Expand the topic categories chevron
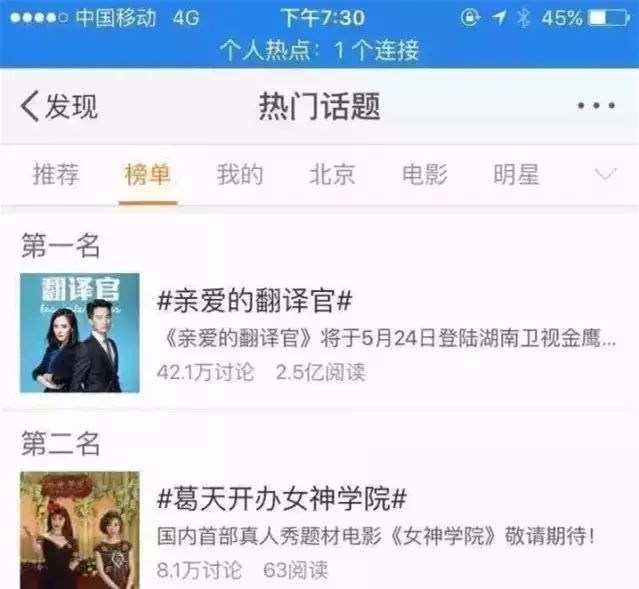The width and height of the screenshot is (639, 589). (605, 174)
